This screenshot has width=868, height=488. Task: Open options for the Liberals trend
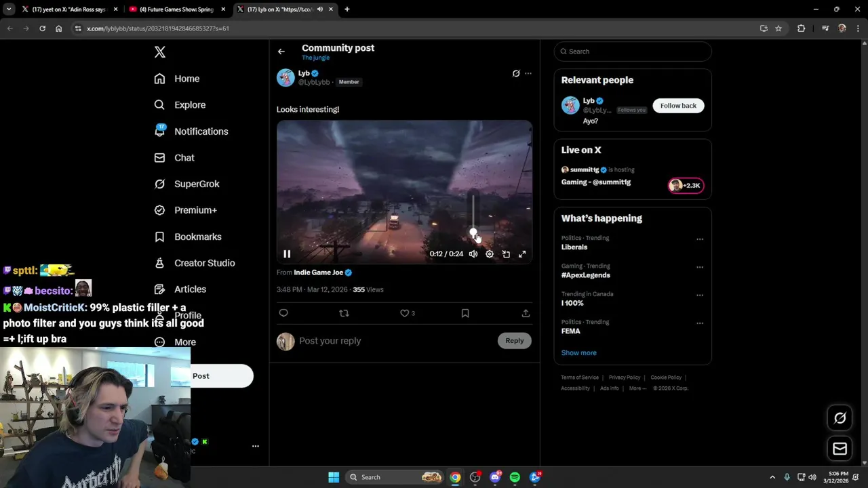click(x=700, y=239)
